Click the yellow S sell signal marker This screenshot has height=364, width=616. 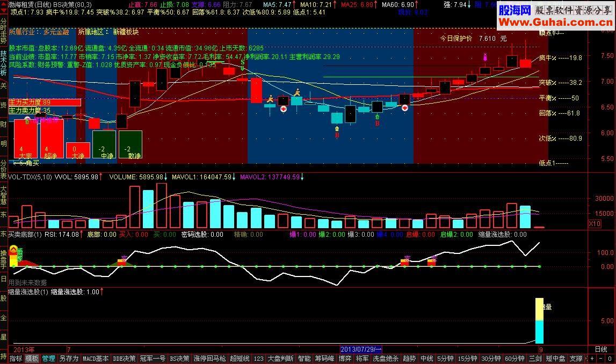[x=243, y=62]
